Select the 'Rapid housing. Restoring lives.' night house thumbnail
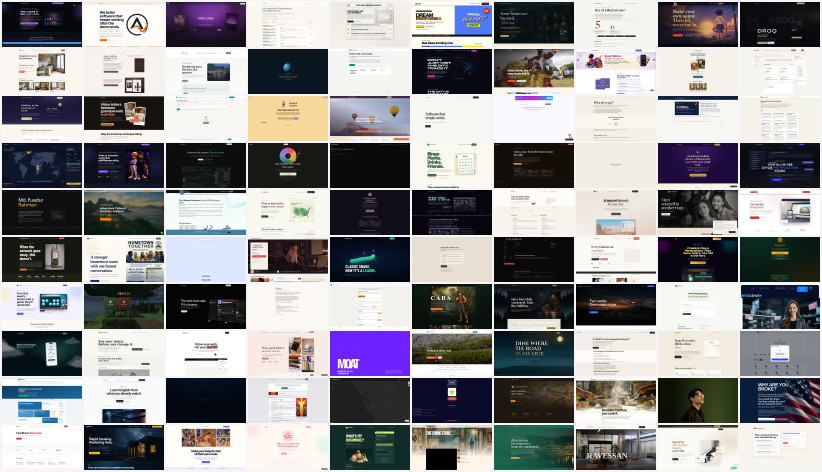Screen dimensions: 822x472 124,448
